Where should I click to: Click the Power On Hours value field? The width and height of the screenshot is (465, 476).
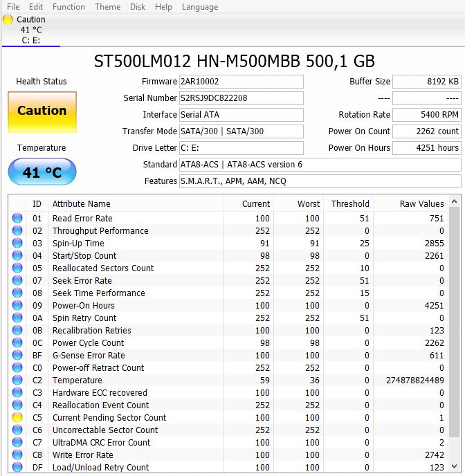pos(427,148)
